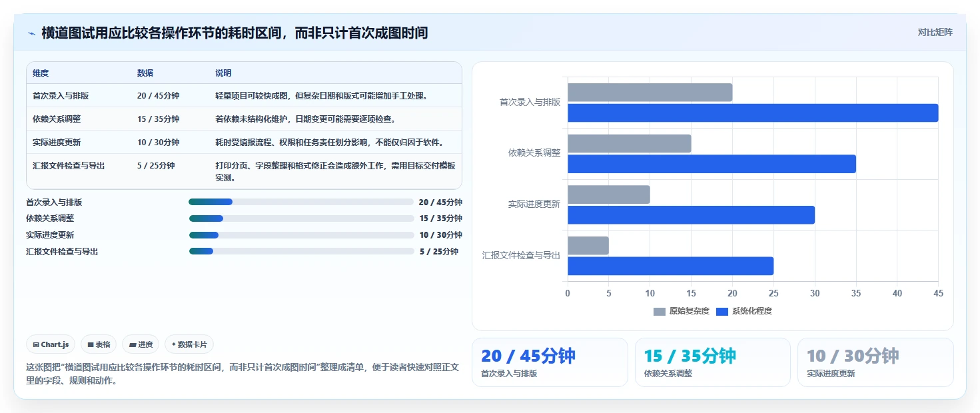
Task: Select the Chart.js tag chip
Action: (51, 344)
